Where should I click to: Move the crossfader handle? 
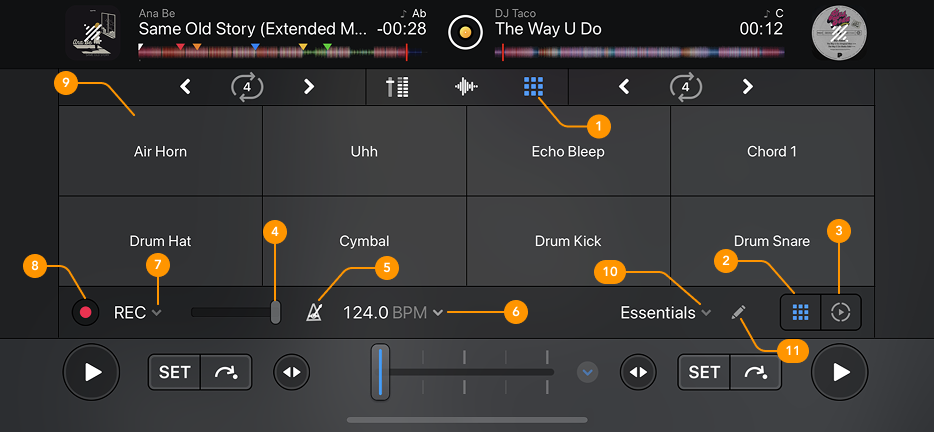pos(380,372)
